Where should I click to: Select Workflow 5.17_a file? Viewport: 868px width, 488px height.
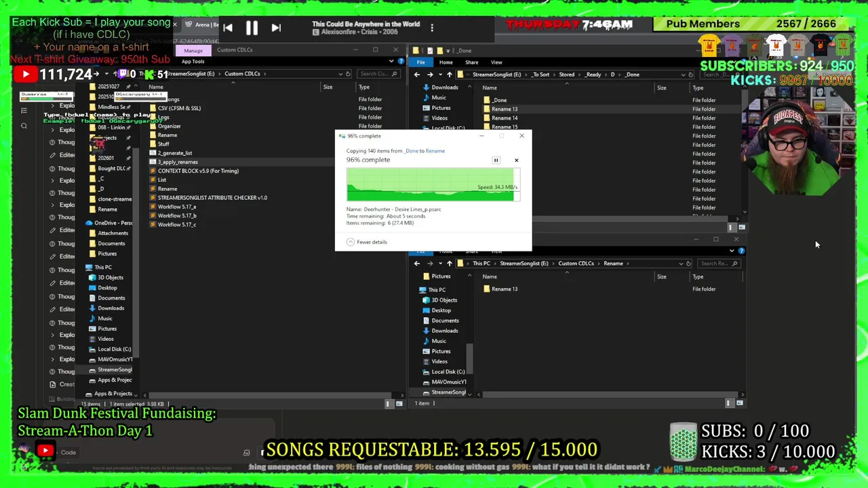[x=177, y=207]
